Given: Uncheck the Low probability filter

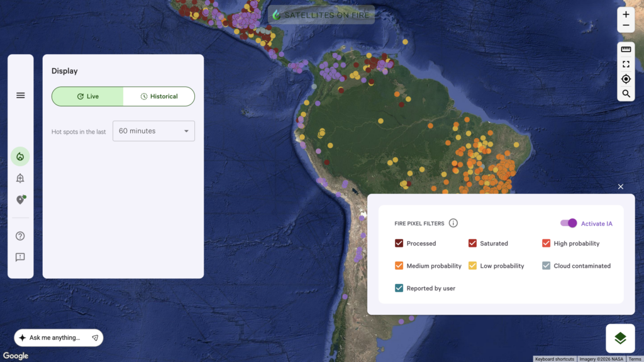Looking at the screenshot, I should point(472,265).
